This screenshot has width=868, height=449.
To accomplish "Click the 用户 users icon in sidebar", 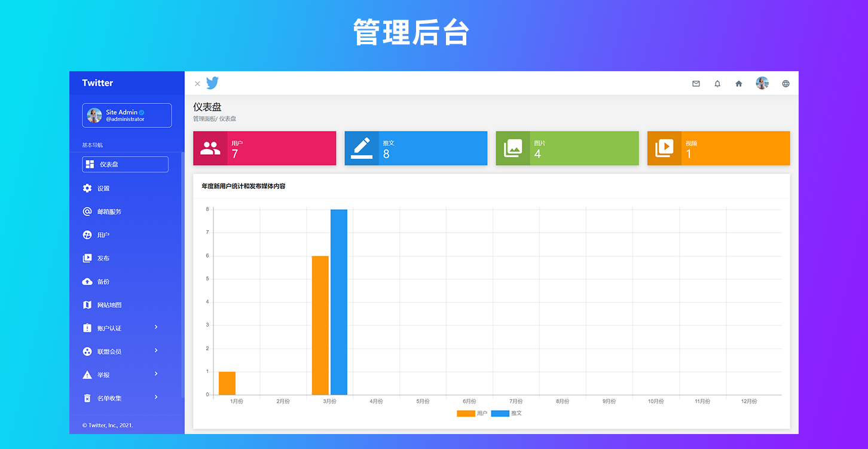I will coord(87,234).
